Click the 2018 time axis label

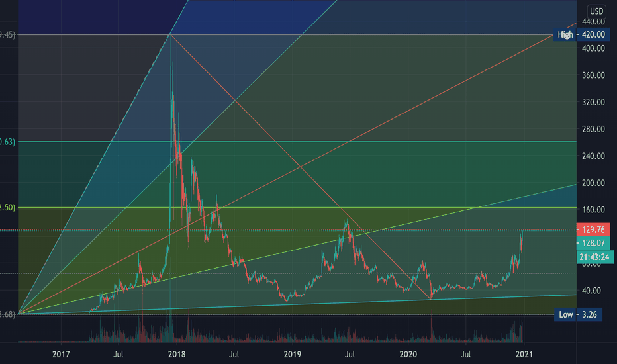tap(177, 354)
